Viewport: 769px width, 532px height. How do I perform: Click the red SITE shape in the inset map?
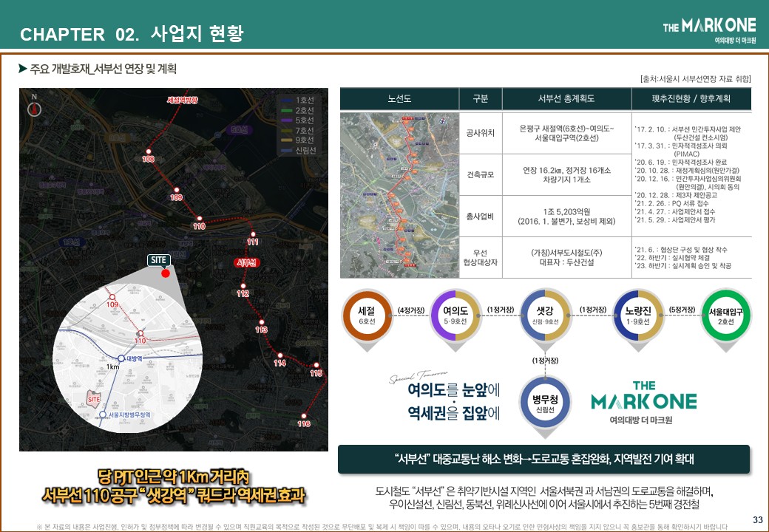point(93,399)
